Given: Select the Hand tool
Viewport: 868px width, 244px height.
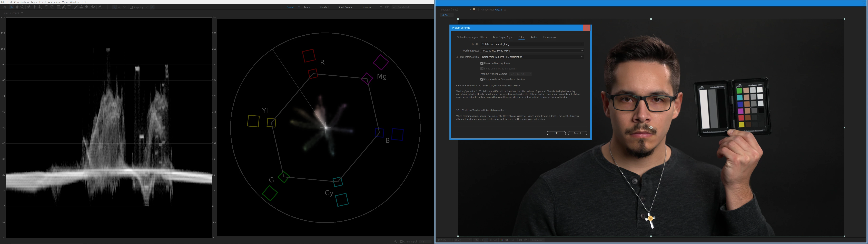Looking at the screenshot, I should [17, 7].
